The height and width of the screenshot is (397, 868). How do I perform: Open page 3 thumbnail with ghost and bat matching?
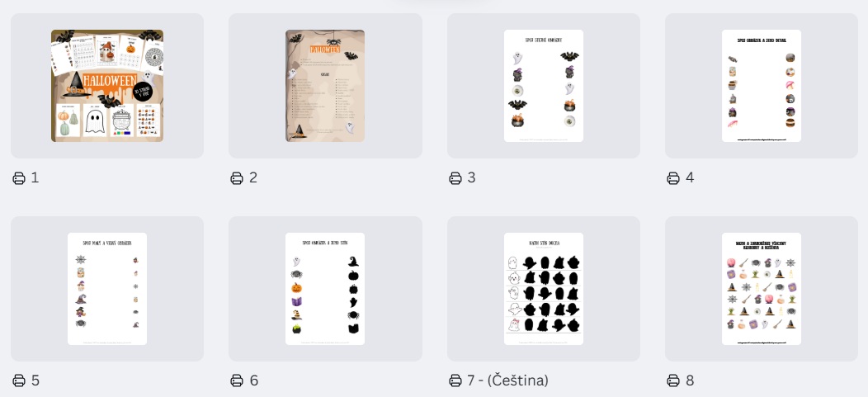544,86
